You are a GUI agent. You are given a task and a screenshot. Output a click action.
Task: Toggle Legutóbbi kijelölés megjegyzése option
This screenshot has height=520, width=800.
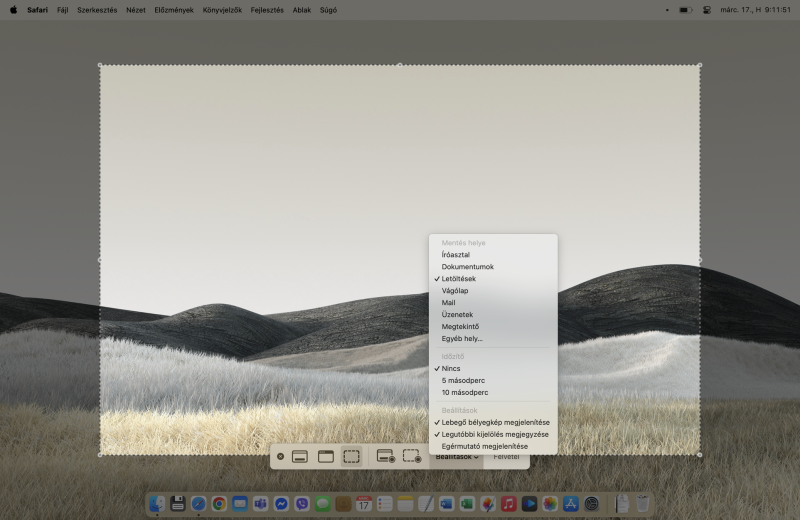pyautogui.click(x=493, y=434)
